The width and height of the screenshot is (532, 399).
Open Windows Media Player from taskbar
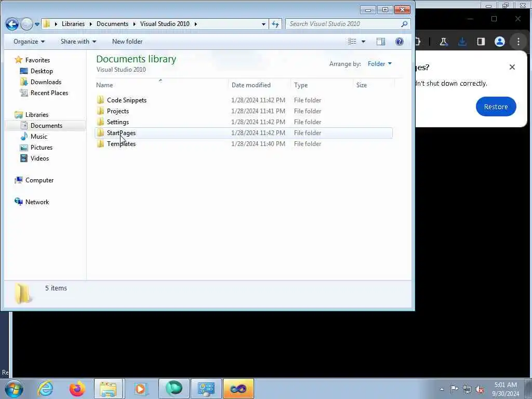click(140, 389)
